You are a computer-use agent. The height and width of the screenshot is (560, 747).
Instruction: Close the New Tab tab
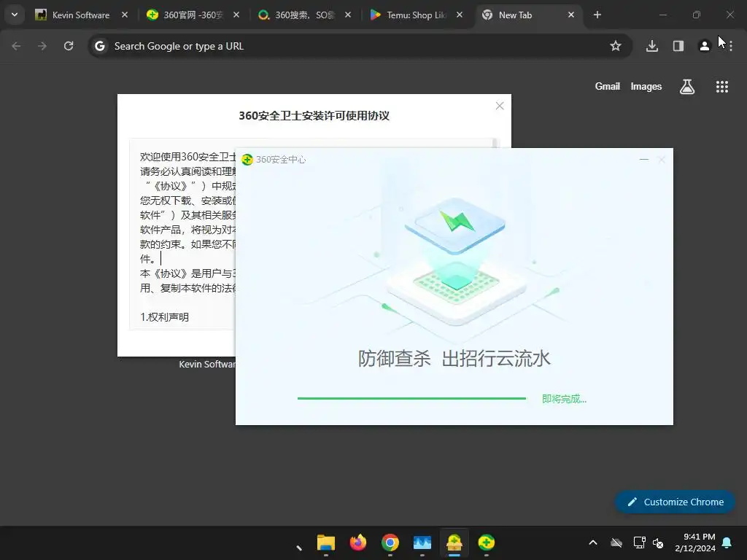click(x=570, y=15)
